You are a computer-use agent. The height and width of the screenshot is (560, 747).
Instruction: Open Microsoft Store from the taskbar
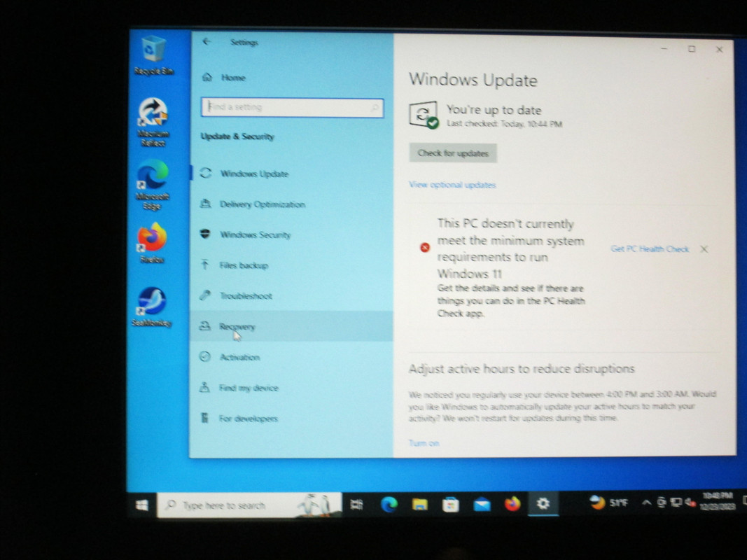pos(451,504)
